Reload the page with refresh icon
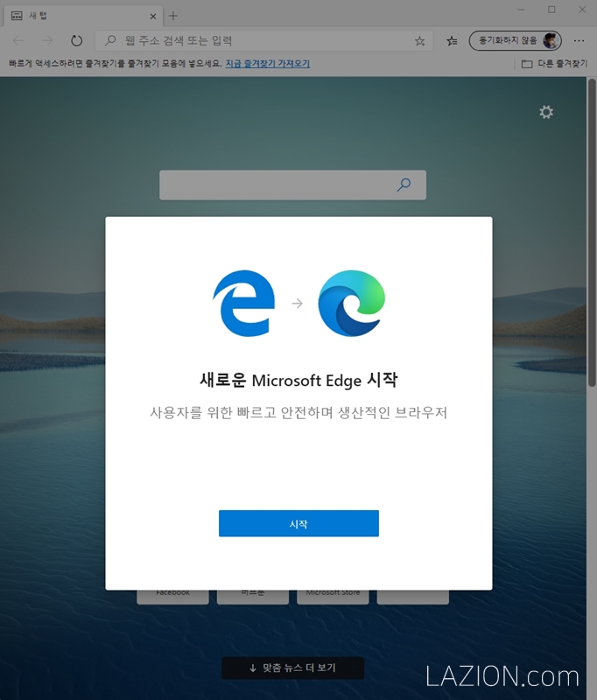Image resolution: width=597 pixels, height=700 pixels. pyautogui.click(x=76, y=41)
